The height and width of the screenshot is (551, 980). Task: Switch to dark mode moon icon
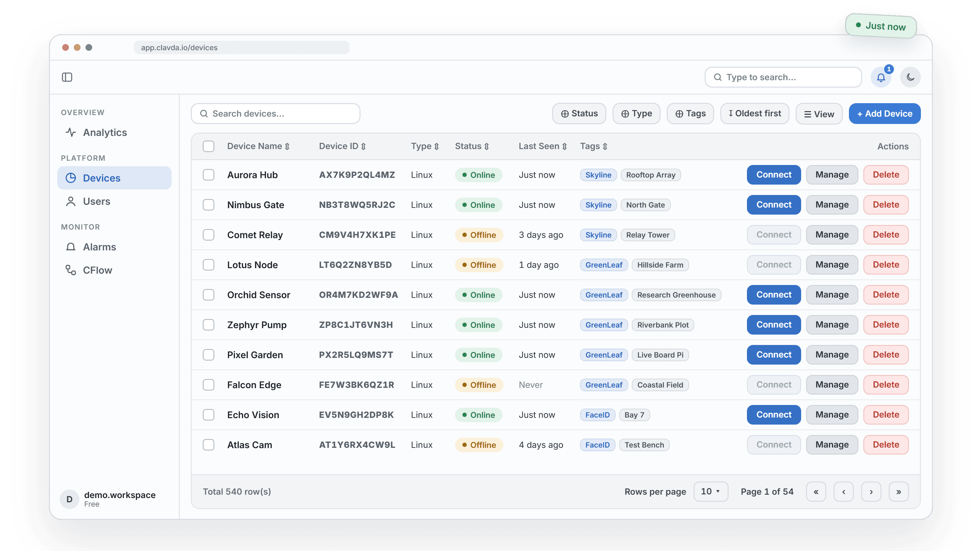pyautogui.click(x=910, y=77)
